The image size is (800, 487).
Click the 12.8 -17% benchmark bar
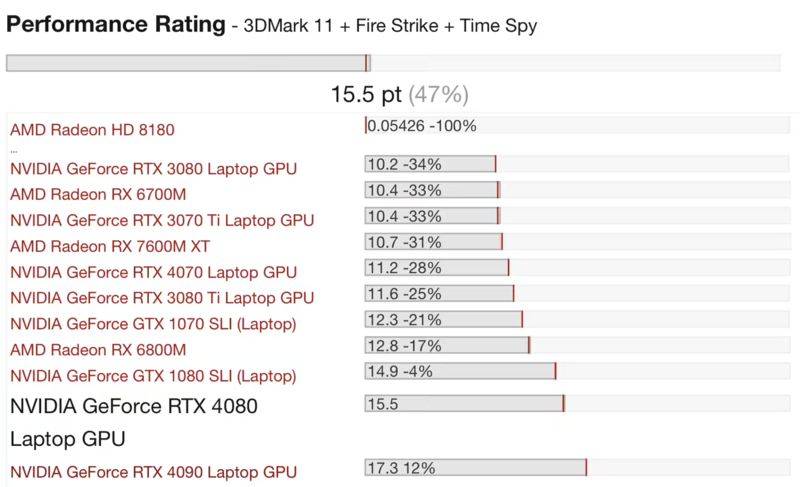[x=446, y=345]
